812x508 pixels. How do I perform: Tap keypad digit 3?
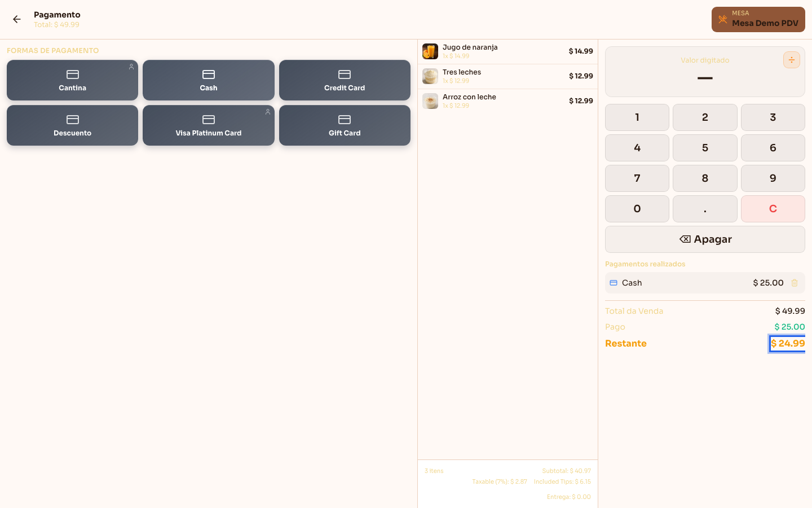(x=773, y=117)
